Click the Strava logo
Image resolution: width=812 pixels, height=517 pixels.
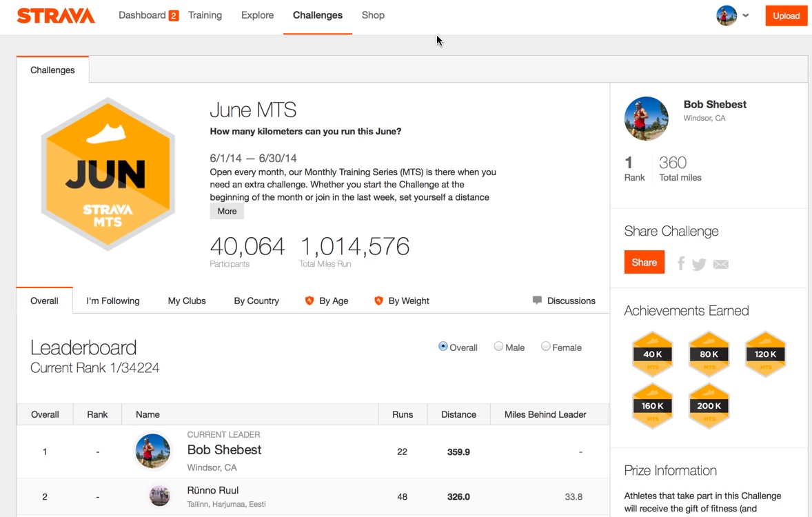click(x=56, y=16)
